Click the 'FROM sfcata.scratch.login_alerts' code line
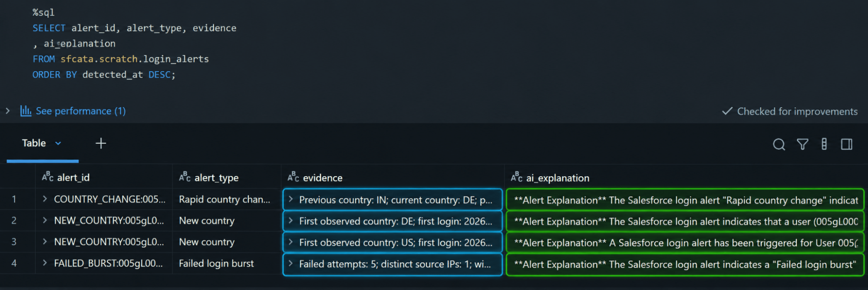Screen dimensions: 868x290 (x=121, y=59)
